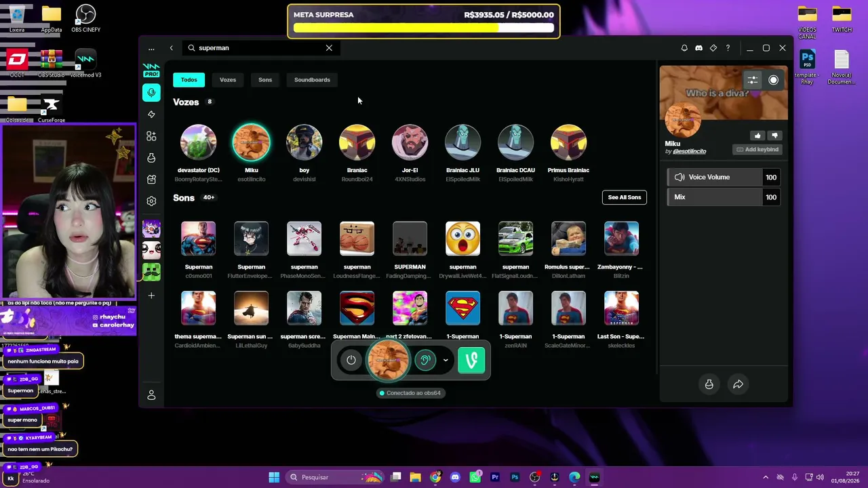Add a new soundboard with plus icon

point(151,296)
